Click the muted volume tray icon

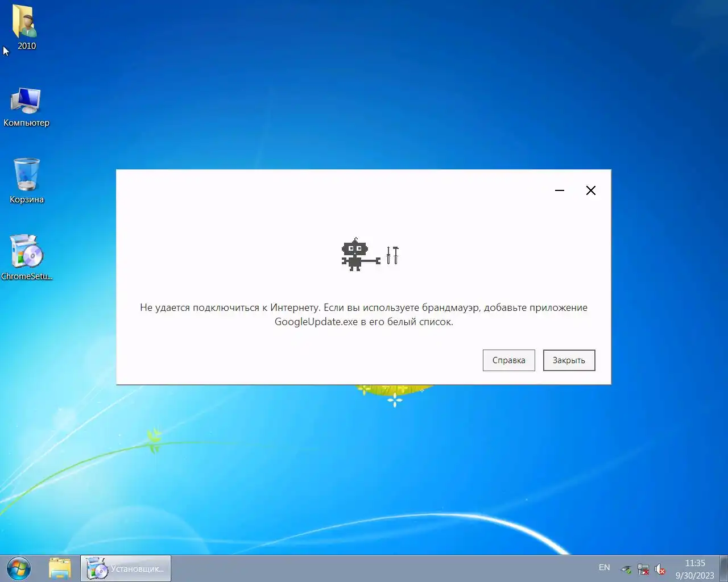[x=660, y=569]
